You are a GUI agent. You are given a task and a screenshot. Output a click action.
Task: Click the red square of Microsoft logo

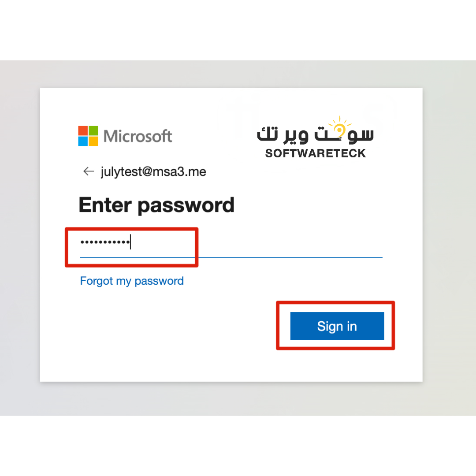[x=83, y=130]
